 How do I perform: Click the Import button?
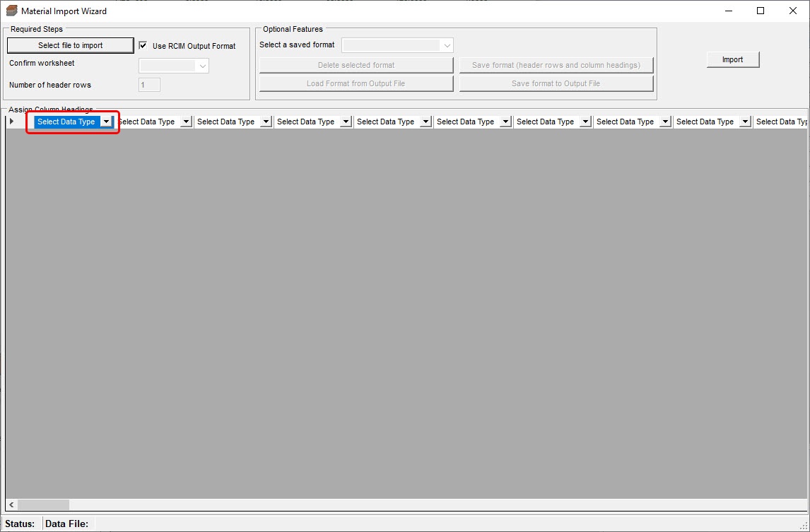click(x=732, y=60)
